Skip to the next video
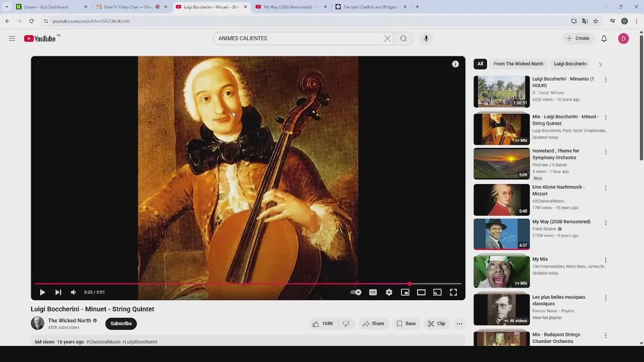The height and width of the screenshot is (362, 644). click(x=58, y=292)
